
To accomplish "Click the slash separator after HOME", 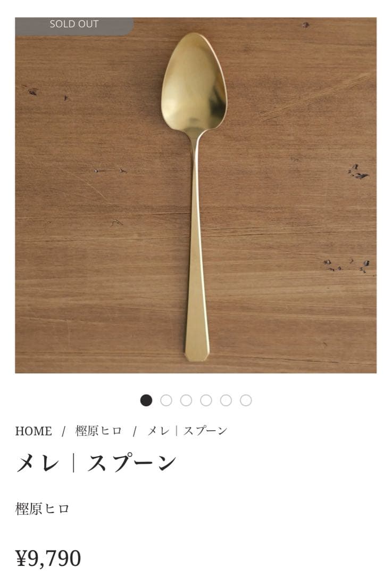I will [x=63, y=431].
